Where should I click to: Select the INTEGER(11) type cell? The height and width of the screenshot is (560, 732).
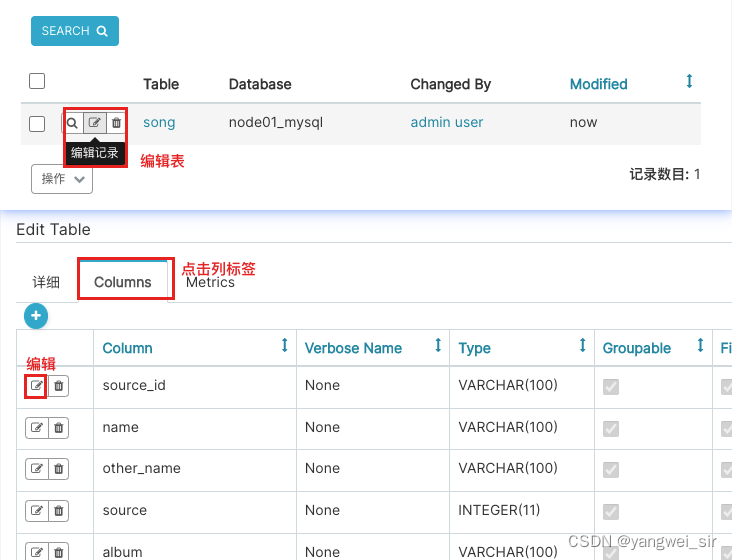[499, 510]
